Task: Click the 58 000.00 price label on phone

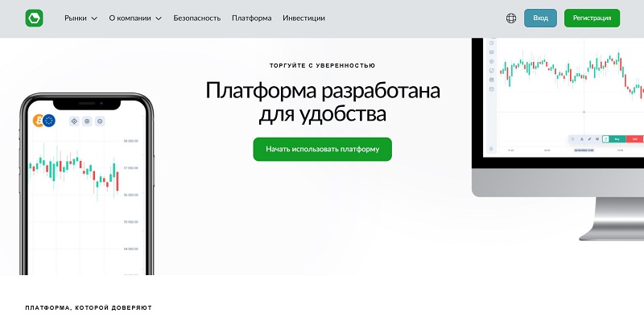Action: click(x=131, y=141)
